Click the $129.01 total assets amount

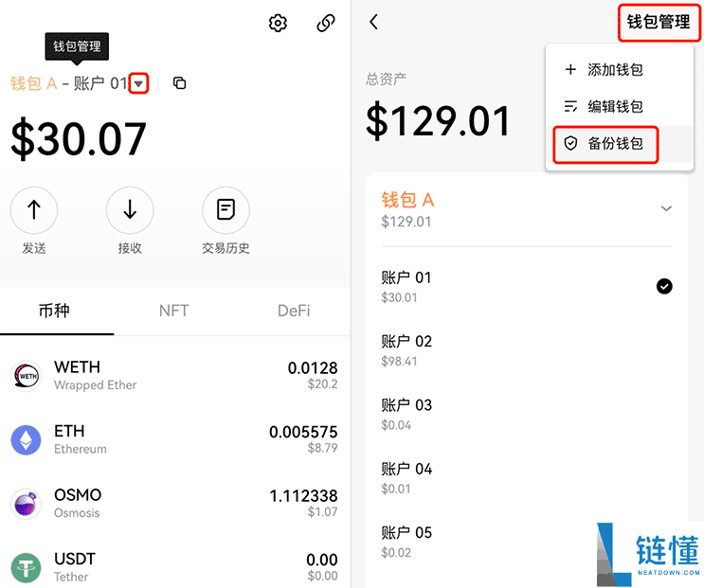point(438,121)
